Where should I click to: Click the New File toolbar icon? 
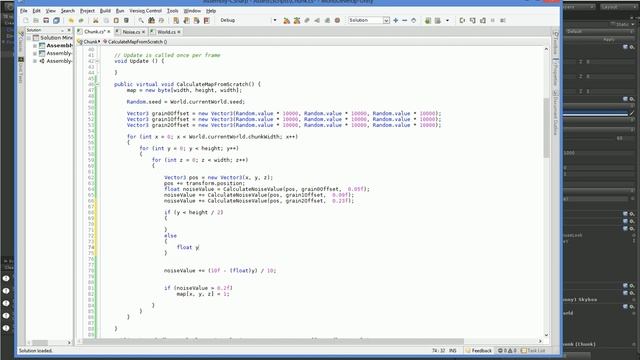tap(26, 20)
